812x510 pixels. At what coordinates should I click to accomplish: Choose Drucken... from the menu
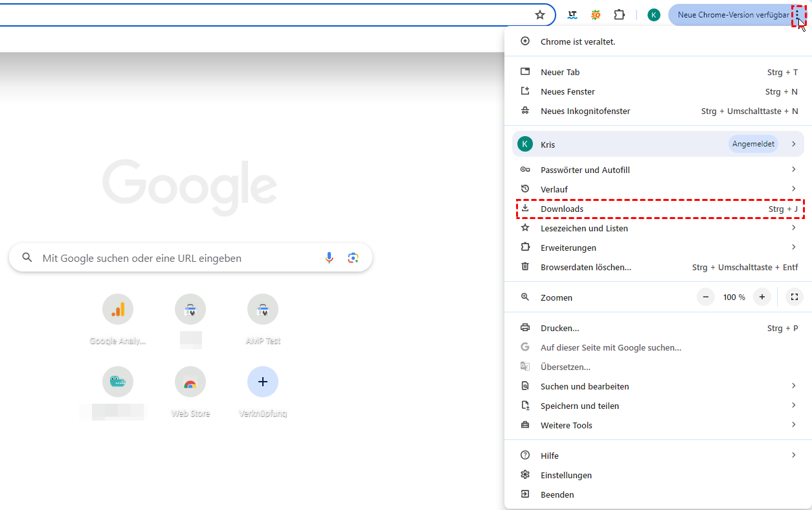click(658, 328)
